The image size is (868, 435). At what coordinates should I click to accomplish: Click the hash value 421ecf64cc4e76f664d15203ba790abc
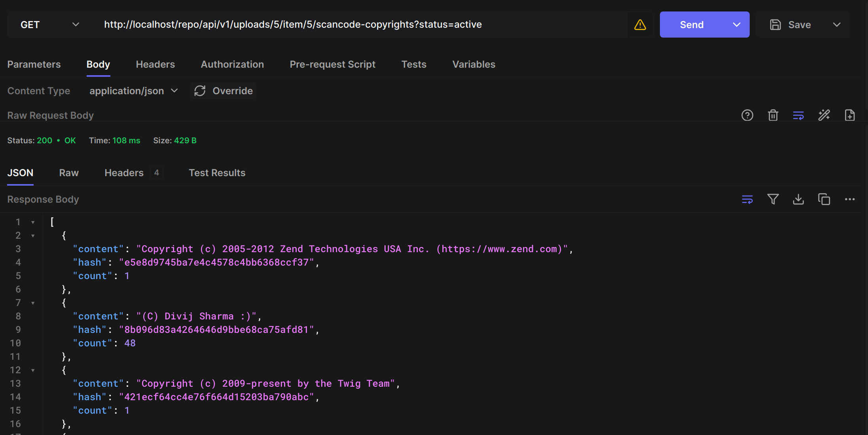(216, 397)
